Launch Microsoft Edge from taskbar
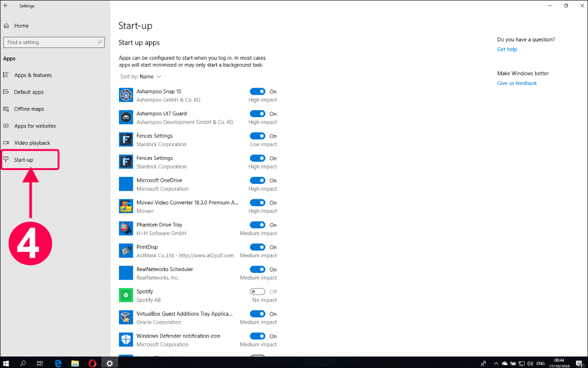 [58, 363]
